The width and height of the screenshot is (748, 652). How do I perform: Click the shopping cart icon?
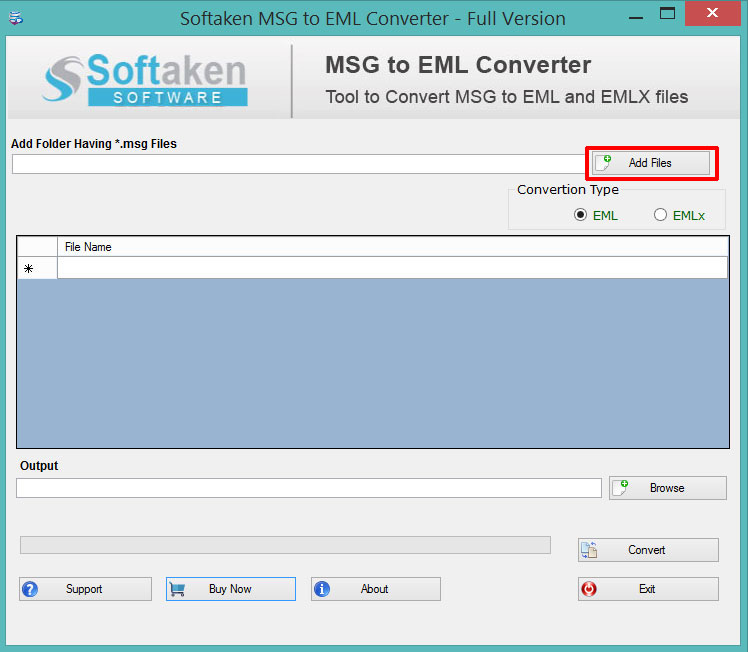(177, 590)
